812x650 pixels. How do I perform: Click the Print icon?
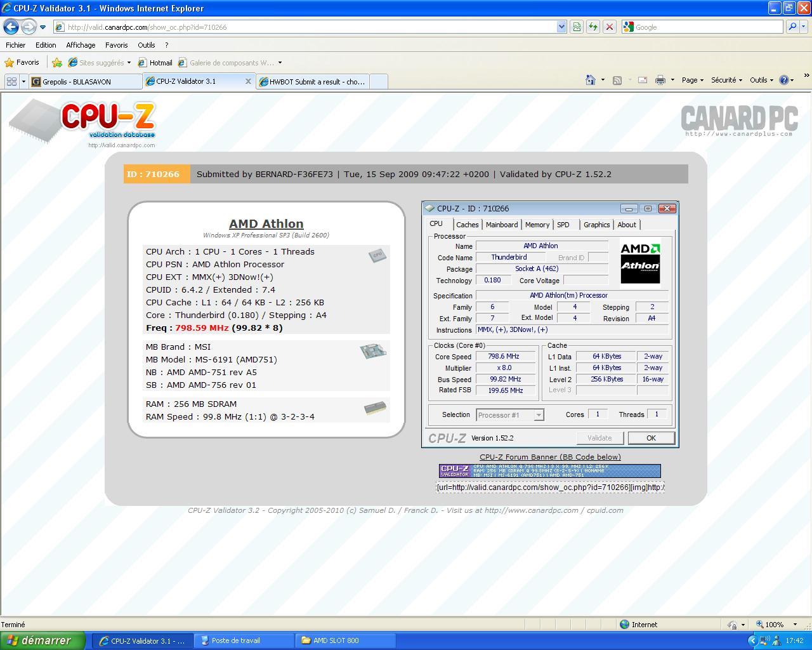point(660,80)
